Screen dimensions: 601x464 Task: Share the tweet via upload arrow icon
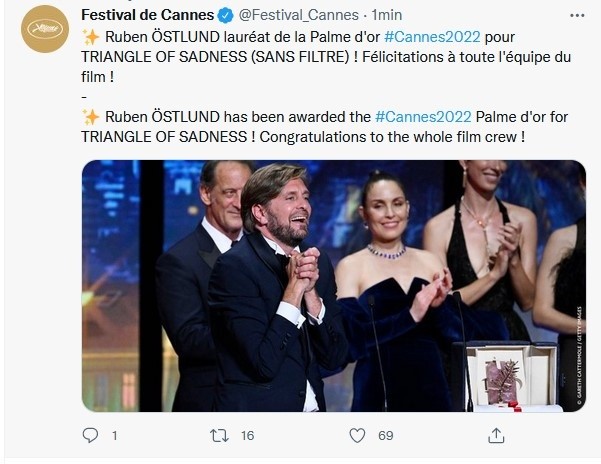pos(496,436)
